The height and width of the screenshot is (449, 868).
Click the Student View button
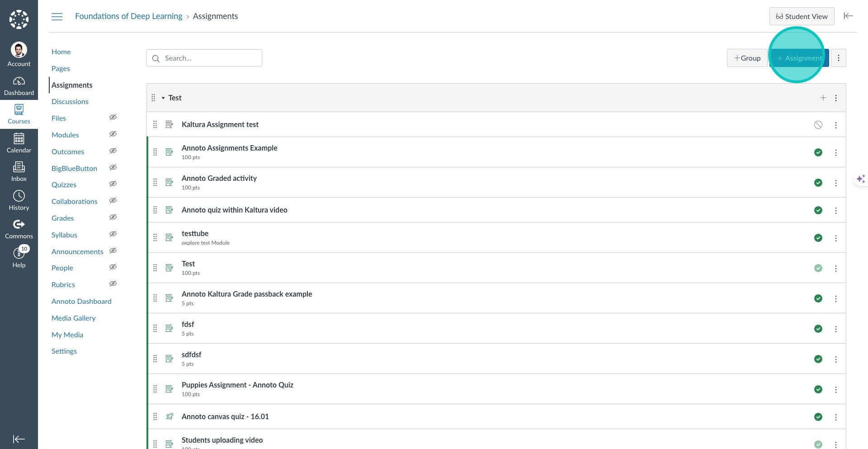coord(802,17)
